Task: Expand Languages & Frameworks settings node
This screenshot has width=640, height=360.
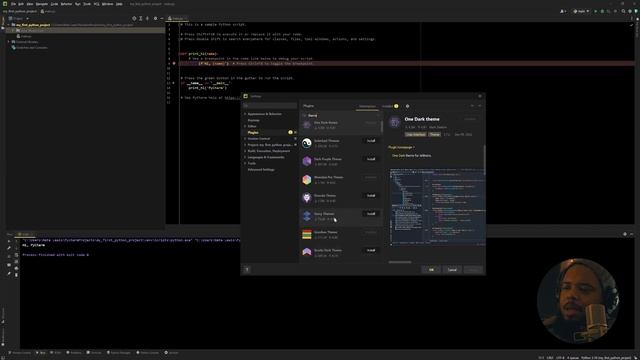Action: (245, 157)
